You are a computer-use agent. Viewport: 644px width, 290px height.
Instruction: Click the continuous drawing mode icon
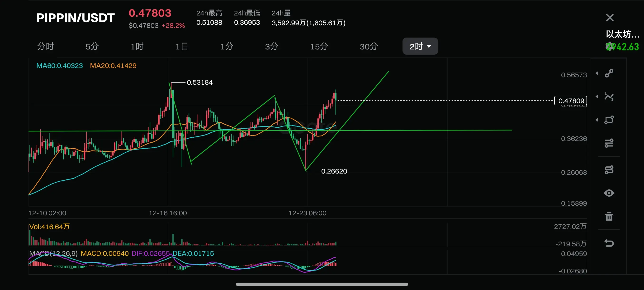(x=609, y=170)
